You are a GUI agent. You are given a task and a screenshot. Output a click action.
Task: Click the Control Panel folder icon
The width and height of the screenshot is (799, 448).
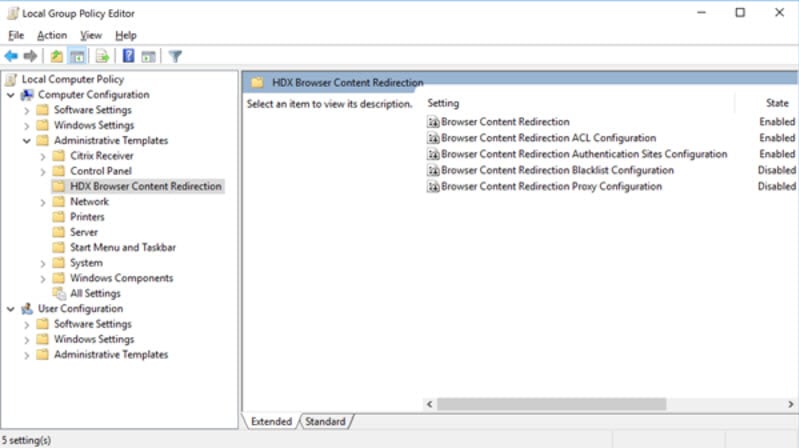pyautogui.click(x=59, y=171)
